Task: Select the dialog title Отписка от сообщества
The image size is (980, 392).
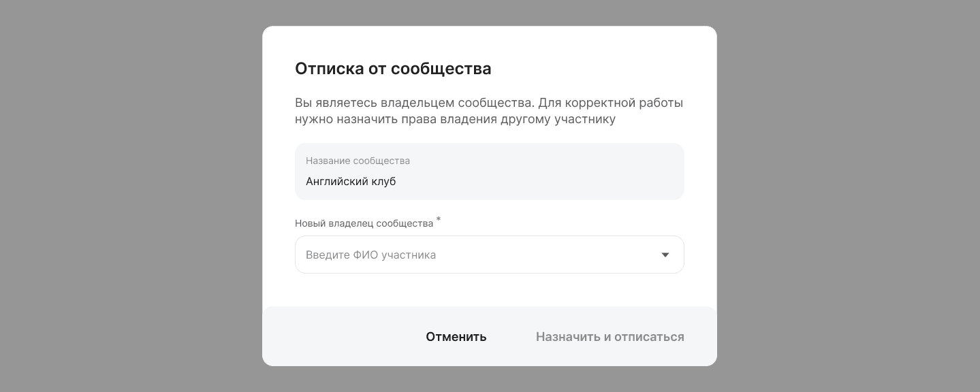Action: tap(393, 68)
